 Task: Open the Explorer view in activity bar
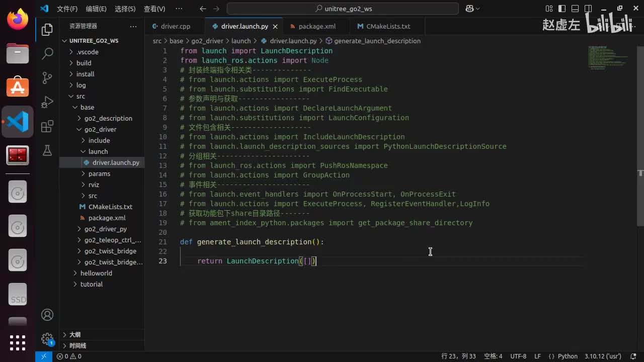(x=47, y=30)
